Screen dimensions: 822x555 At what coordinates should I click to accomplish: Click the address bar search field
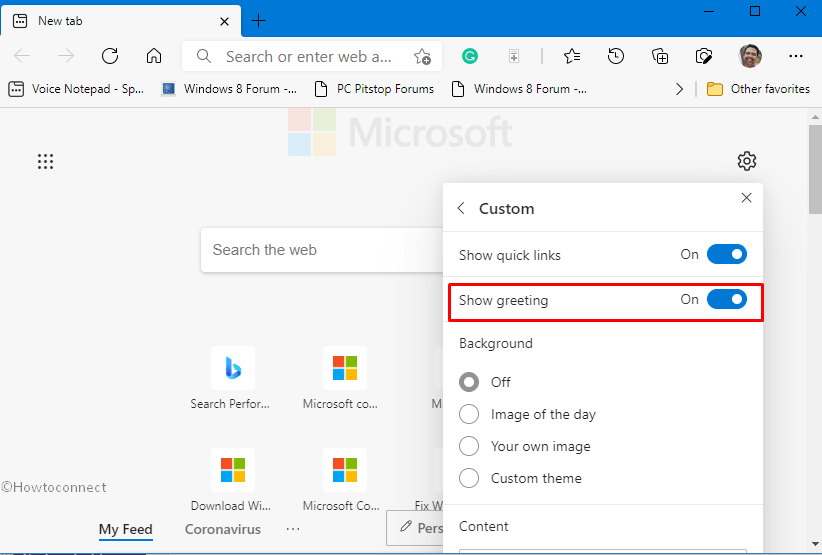coord(311,56)
